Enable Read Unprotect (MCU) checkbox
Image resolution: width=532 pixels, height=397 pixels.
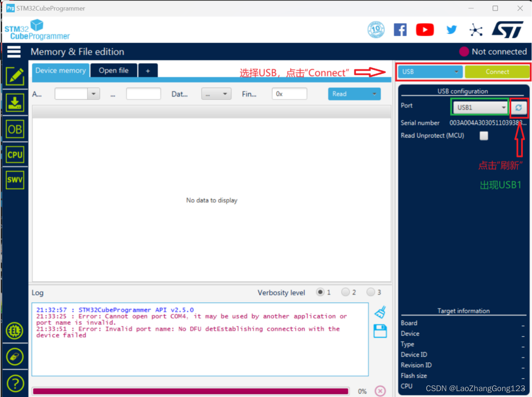point(484,136)
